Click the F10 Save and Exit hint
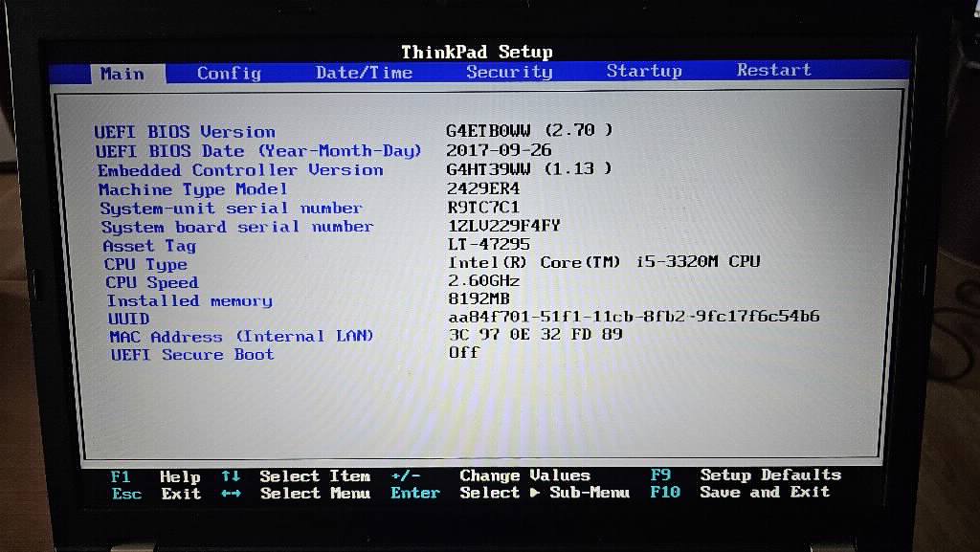This screenshot has height=552, width=980. click(x=740, y=492)
